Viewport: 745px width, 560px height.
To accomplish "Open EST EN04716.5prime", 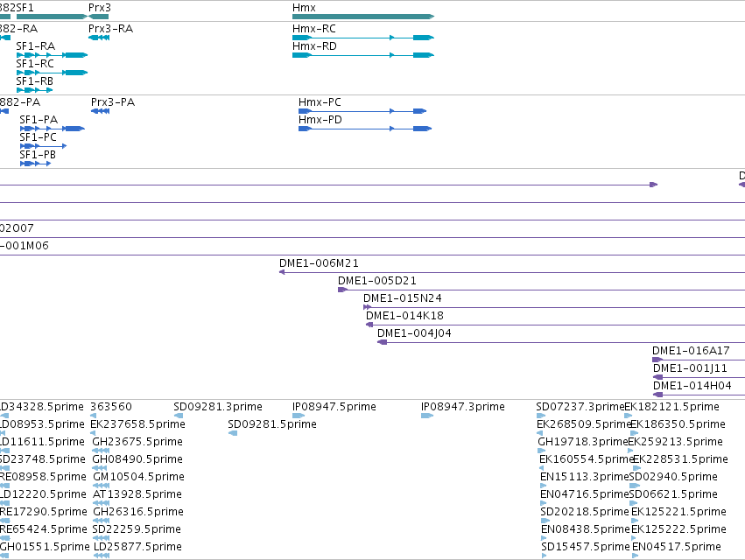I will point(585,494).
